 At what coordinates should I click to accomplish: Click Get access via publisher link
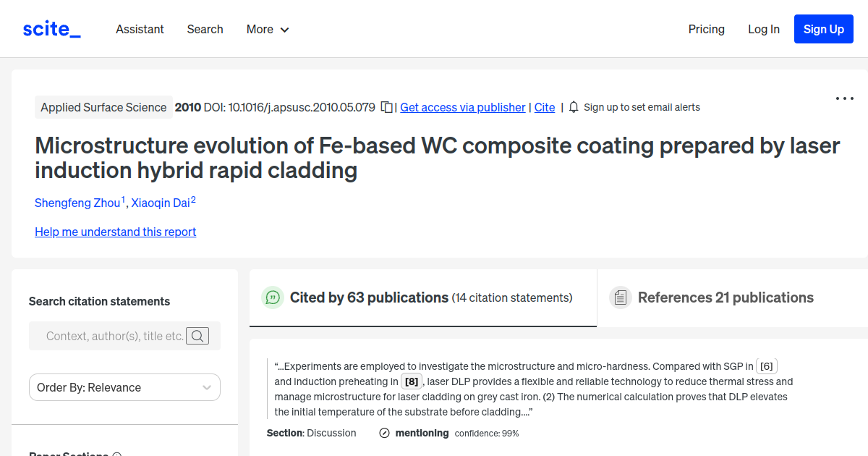462,107
